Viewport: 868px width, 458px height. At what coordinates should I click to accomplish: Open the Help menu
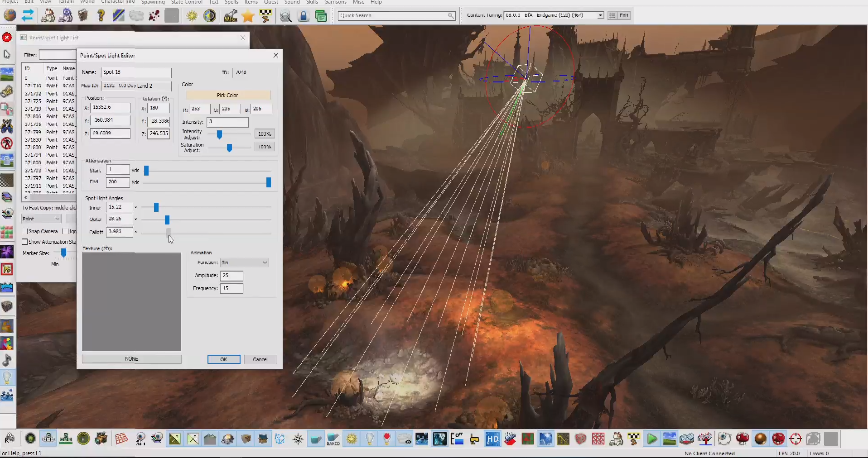coord(376,2)
